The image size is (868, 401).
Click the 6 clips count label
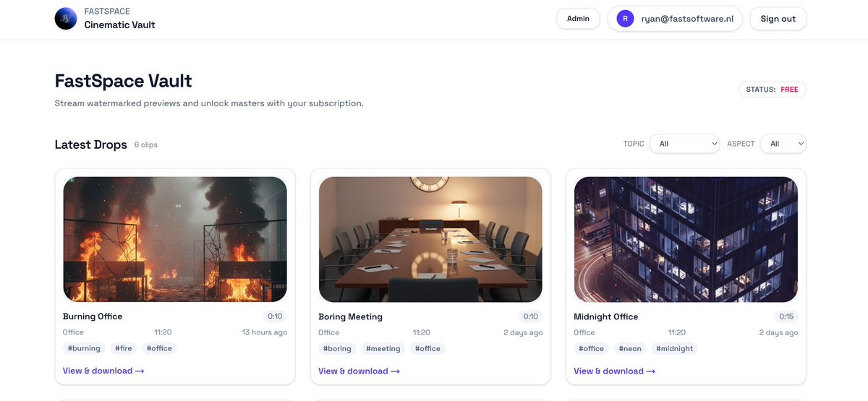tap(145, 145)
